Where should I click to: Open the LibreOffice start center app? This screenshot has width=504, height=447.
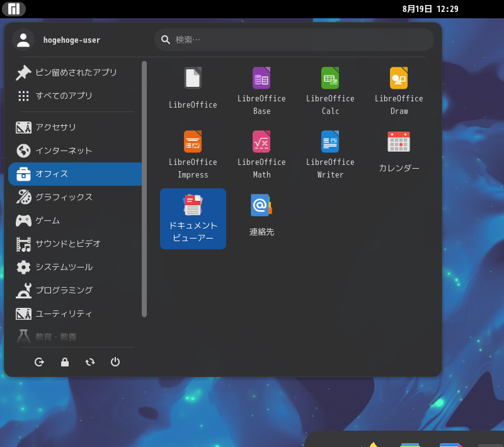193,88
